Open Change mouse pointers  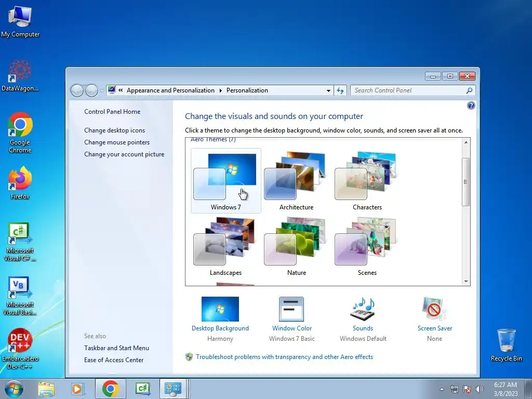tap(117, 142)
